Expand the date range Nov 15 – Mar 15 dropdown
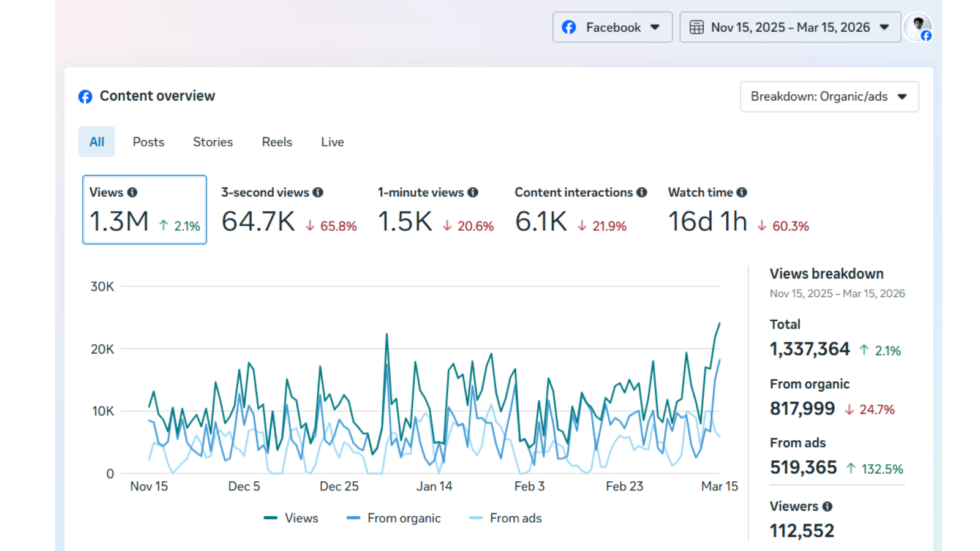 point(790,28)
